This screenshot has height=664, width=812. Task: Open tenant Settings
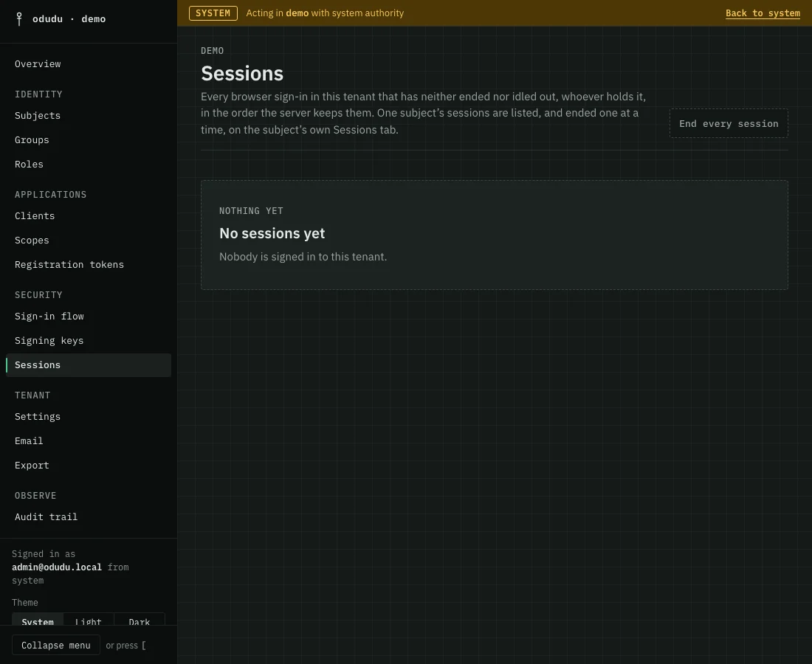(x=89, y=417)
